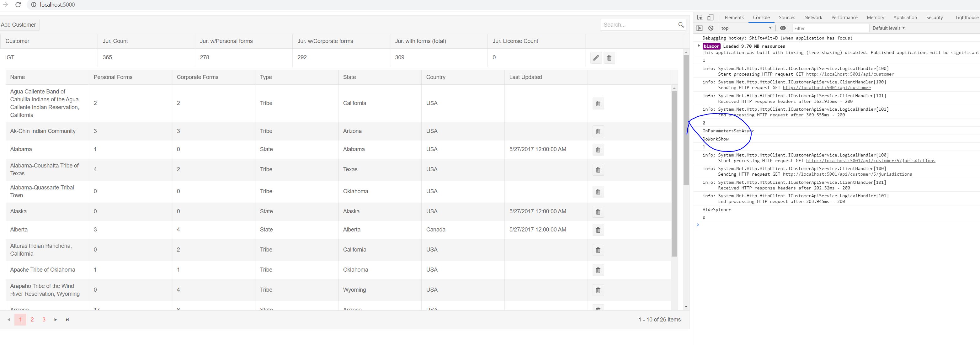Open the top JavaScript context dropdown
Image resolution: width=980 pixels, height=345 pixels.
746,28
